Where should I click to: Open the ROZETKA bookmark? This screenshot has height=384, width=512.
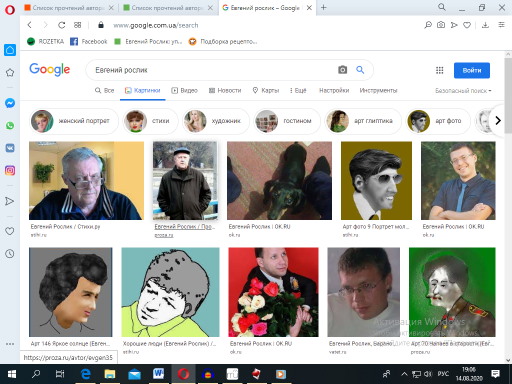point(45,41)
